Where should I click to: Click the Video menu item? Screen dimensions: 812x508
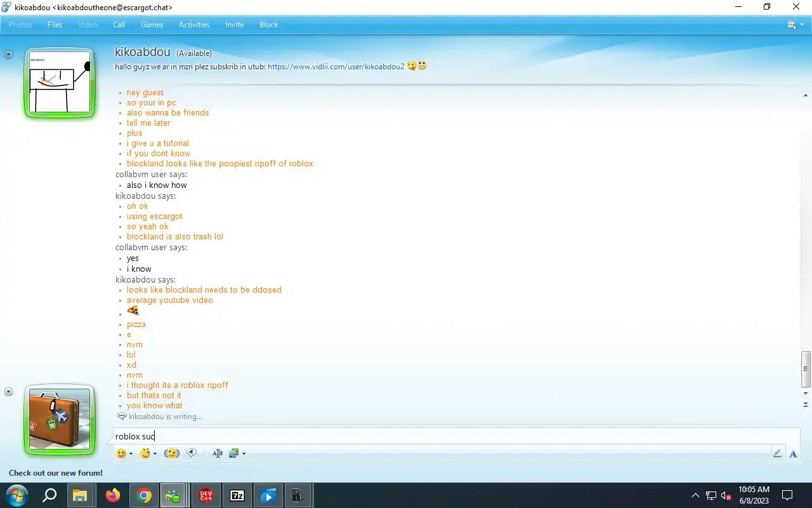coord(88,25)
